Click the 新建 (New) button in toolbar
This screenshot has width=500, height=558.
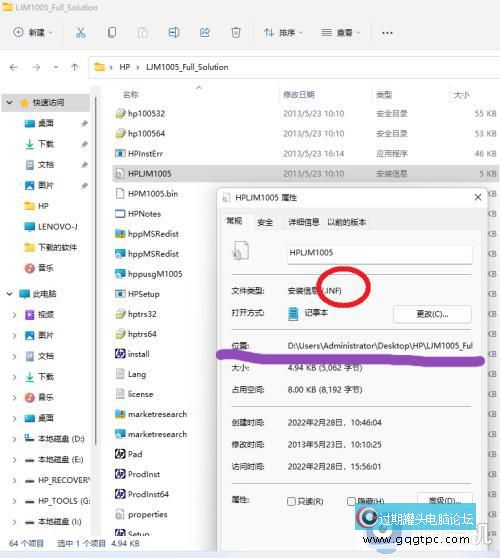pos(33,33)
